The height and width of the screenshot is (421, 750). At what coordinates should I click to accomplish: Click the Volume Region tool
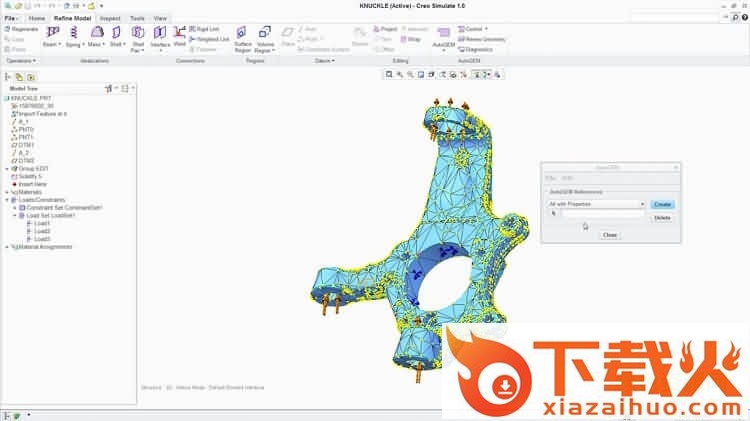(264, 38)
